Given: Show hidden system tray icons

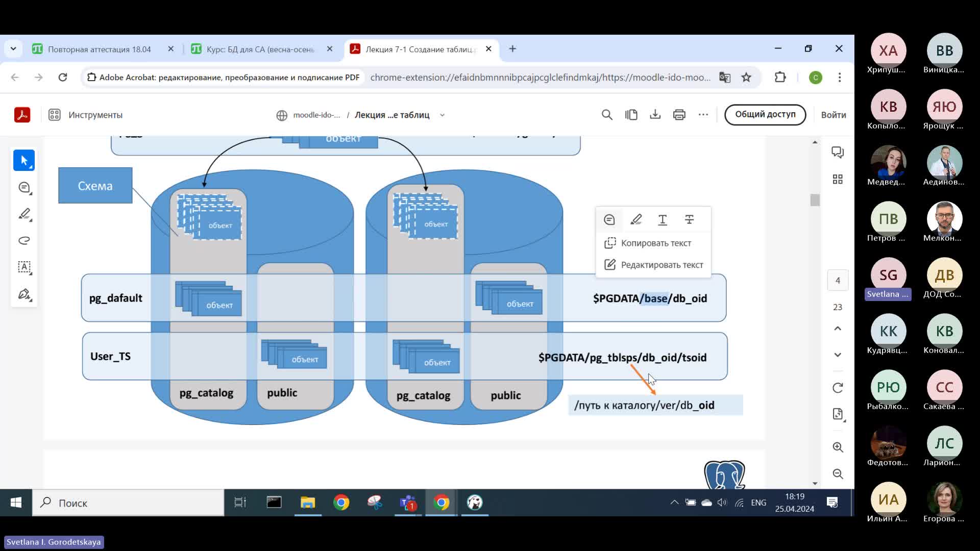Looking at the screenshot, I should 674,503.
